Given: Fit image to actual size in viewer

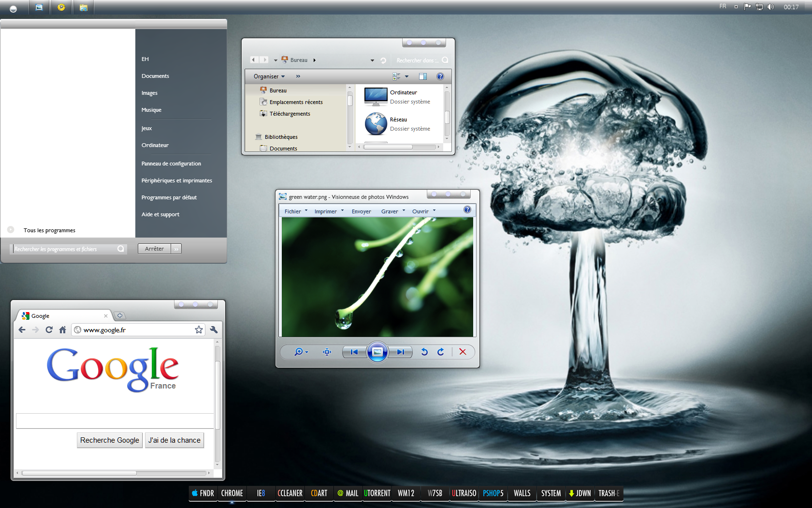Looking at the screenshot, I should pos(327,352).
